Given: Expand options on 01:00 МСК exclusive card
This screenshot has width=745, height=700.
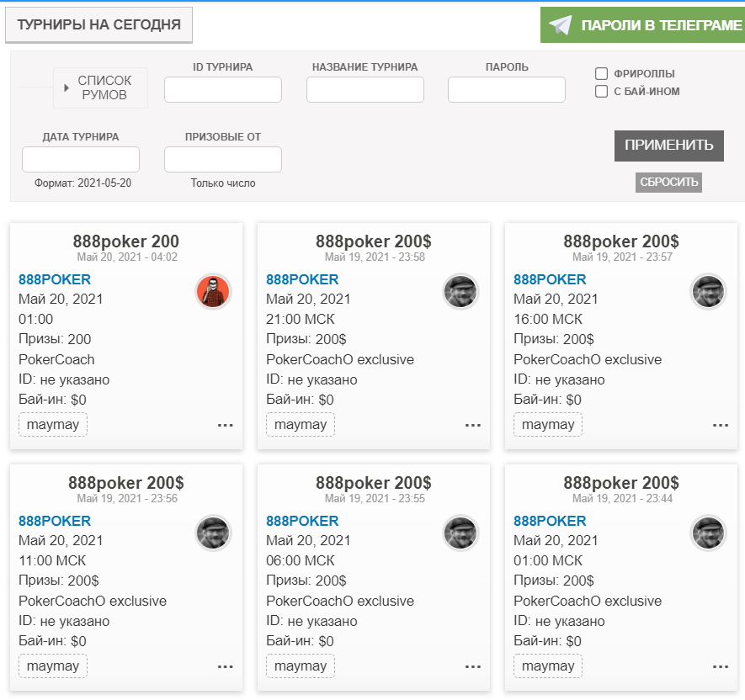Looking at the screenshot, I should [x=721, y=666].
